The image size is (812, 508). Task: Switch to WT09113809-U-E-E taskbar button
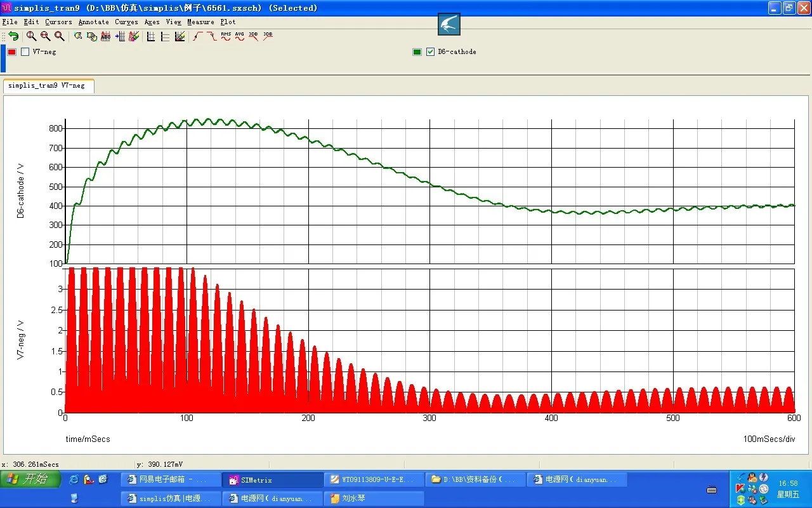click(x=374, y=480)
